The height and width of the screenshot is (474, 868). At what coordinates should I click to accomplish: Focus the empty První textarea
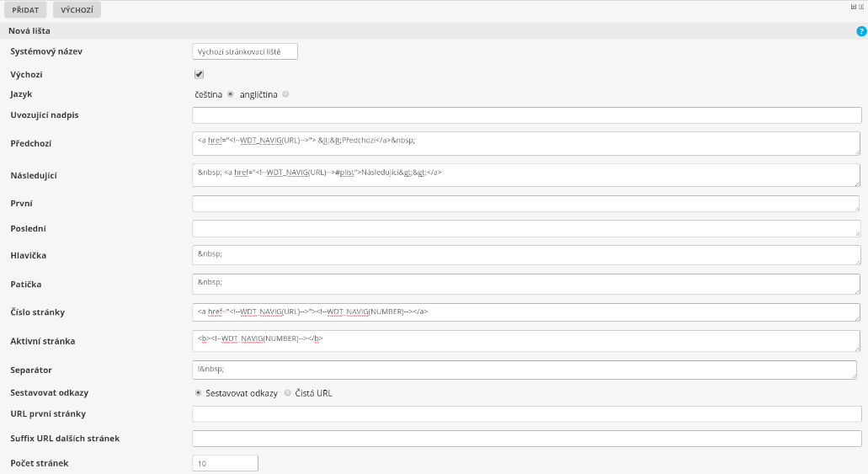point(526,204)
